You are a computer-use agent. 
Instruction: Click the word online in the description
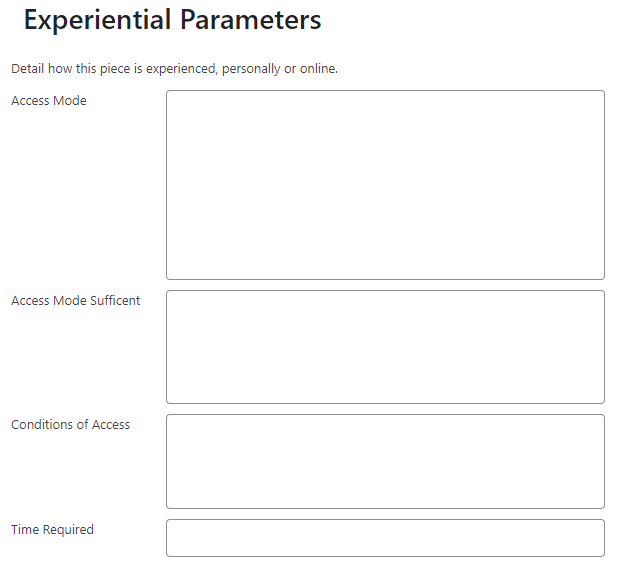tap(318, 69)
